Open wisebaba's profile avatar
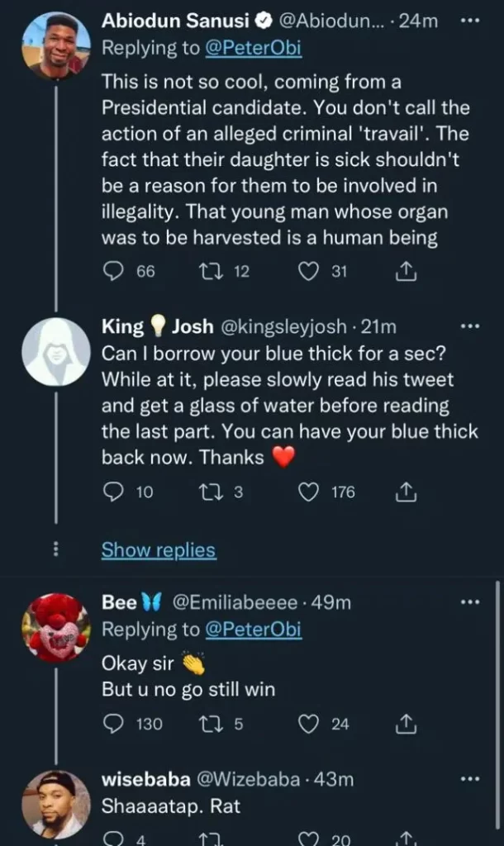 tap(56, 803)
